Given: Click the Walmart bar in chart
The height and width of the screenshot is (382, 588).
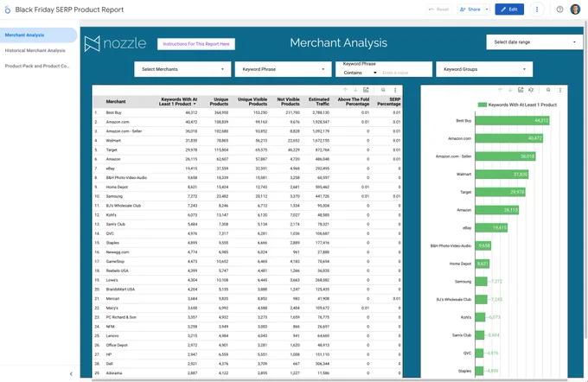Looking at the screenshot, I should pyautogui.click(x=502, y=175).
